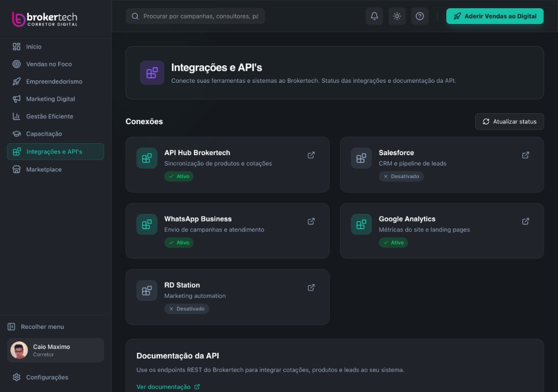This screenshot has width=558, height=392.
Task: Open Salesforce external link icon
Action: pos(525,155)
